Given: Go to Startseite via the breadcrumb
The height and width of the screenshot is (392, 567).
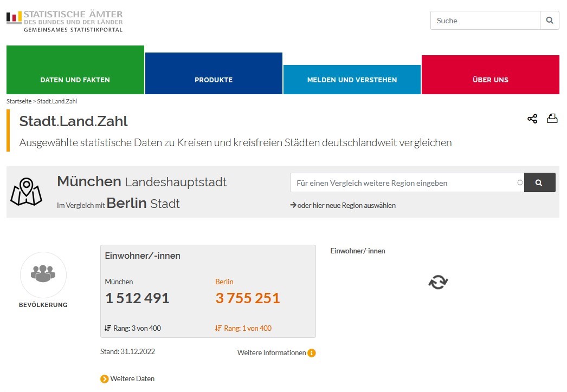Looking at the screenshot, I should (x=18, y=101).
